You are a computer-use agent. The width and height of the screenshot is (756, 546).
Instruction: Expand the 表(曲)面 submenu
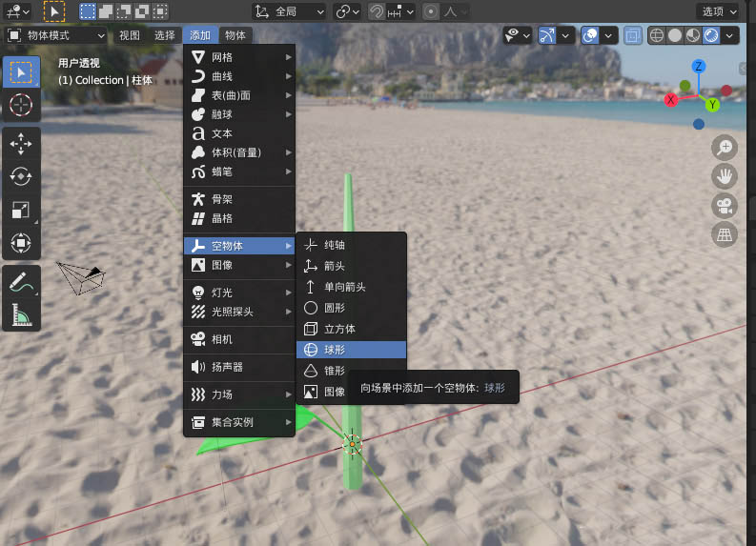[x=239, y=95]
